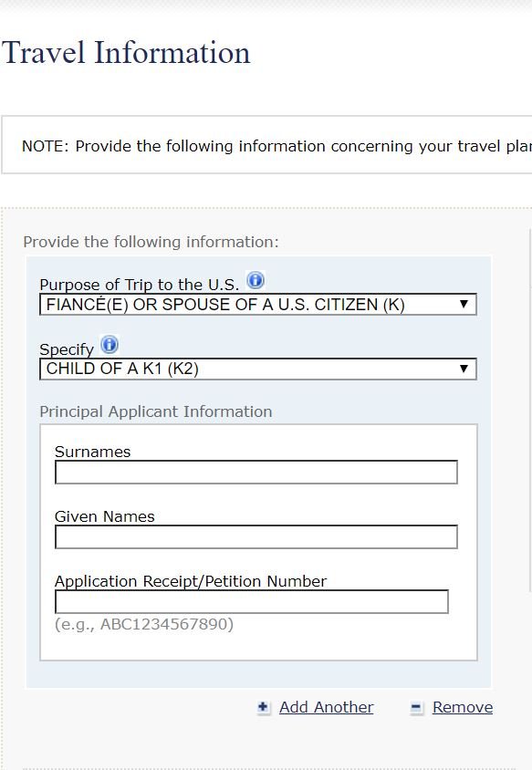The width and height of the screenshot is (532, 770).
Task: Click the 'Specify' field label
Action: click(67, 349)
